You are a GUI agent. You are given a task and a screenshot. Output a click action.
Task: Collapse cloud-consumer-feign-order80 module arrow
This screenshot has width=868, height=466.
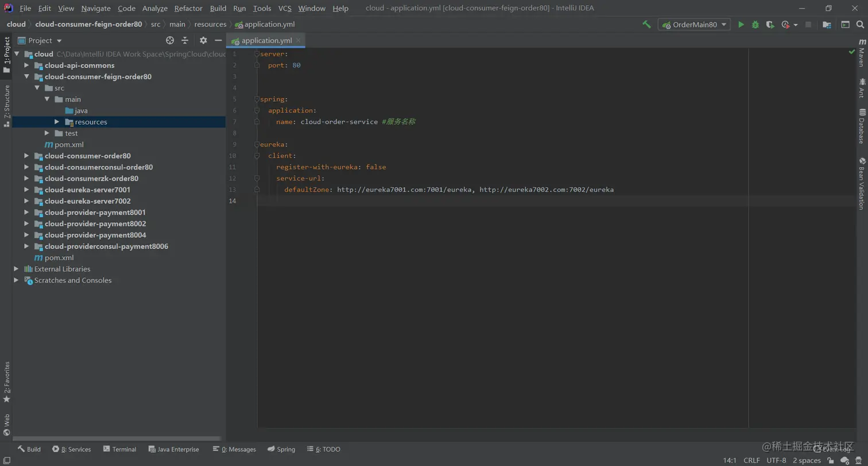(x=26, y=76)
